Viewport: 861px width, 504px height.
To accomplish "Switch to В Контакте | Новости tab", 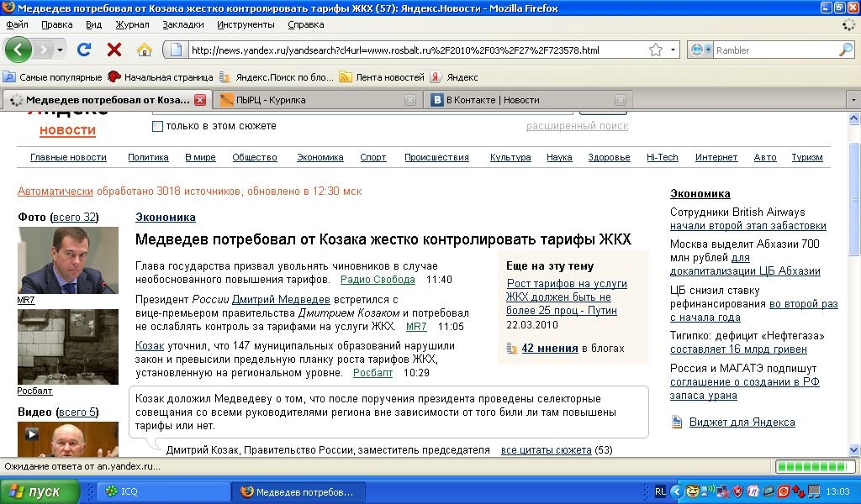I will click(x=526, y=100).
